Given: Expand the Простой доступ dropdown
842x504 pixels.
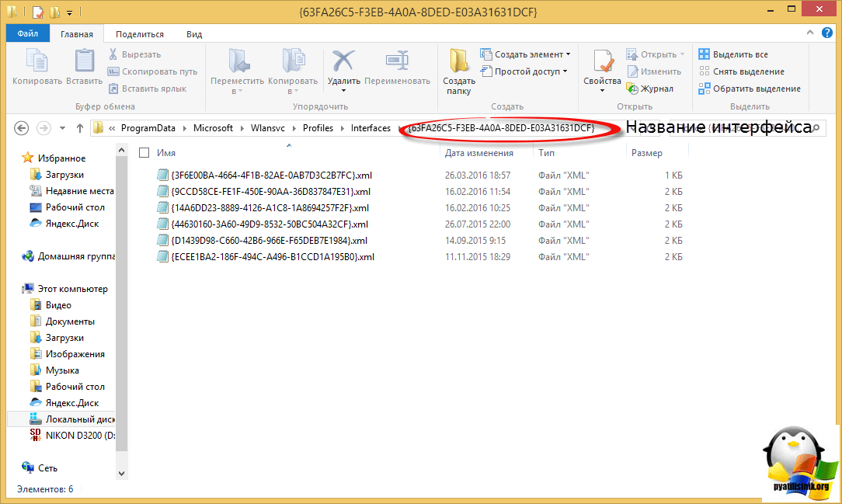Looking at the screenshot, I should click(x=524, y=71).
